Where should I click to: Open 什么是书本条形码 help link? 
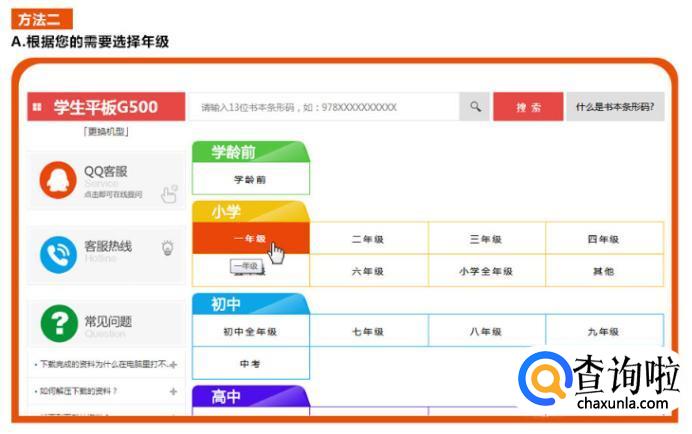615,107
